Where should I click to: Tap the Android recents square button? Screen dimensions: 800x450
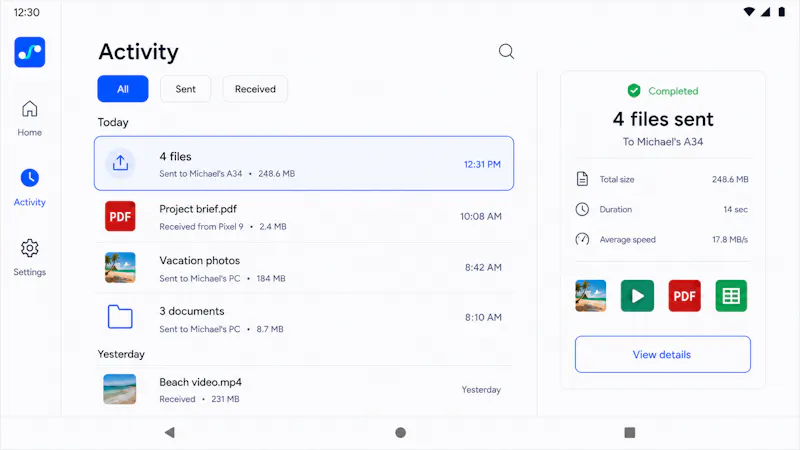pos(630,433)
